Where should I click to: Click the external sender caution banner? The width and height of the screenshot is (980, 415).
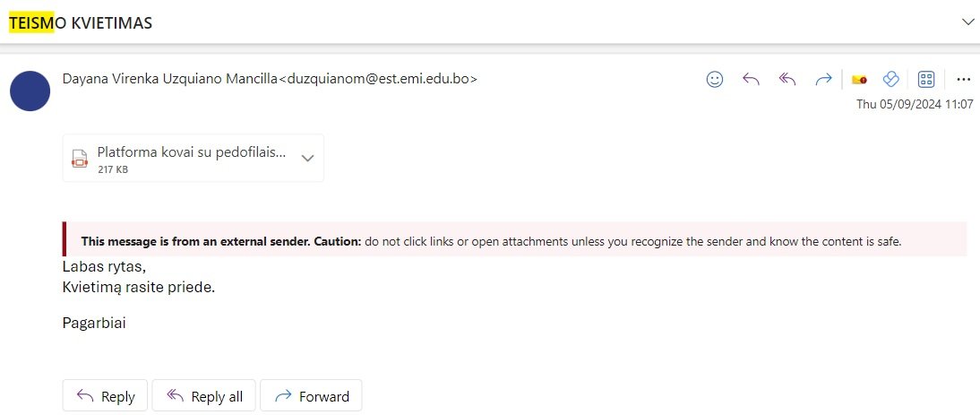pyautogui.click(x=491, y=241)
